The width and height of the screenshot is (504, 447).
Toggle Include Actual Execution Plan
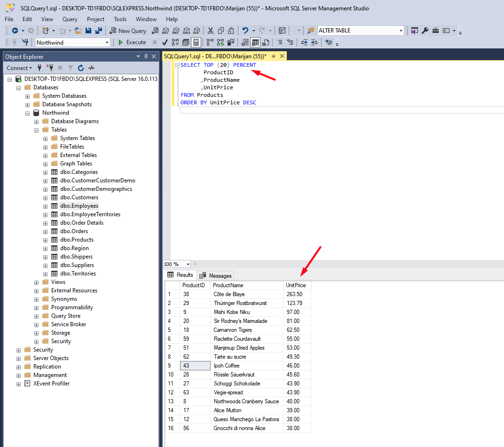pos(210,42)
